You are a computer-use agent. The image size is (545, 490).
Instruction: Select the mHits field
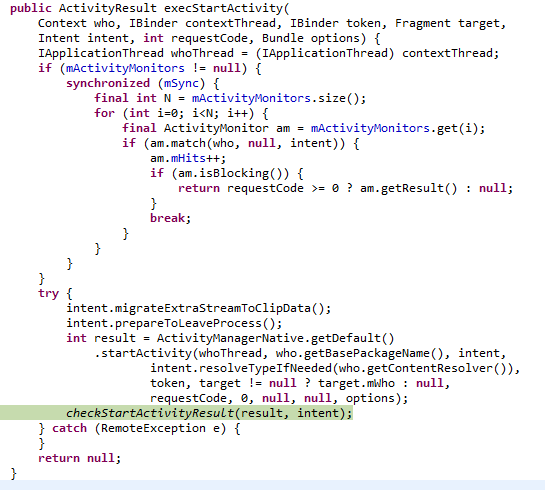click(x=188, y=158)
